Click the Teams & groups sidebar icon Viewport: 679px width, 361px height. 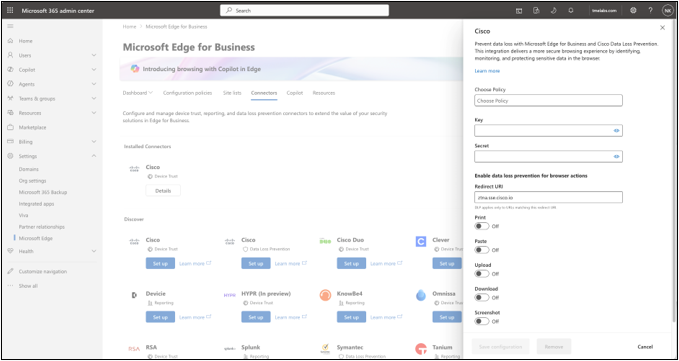coord(10,99)
